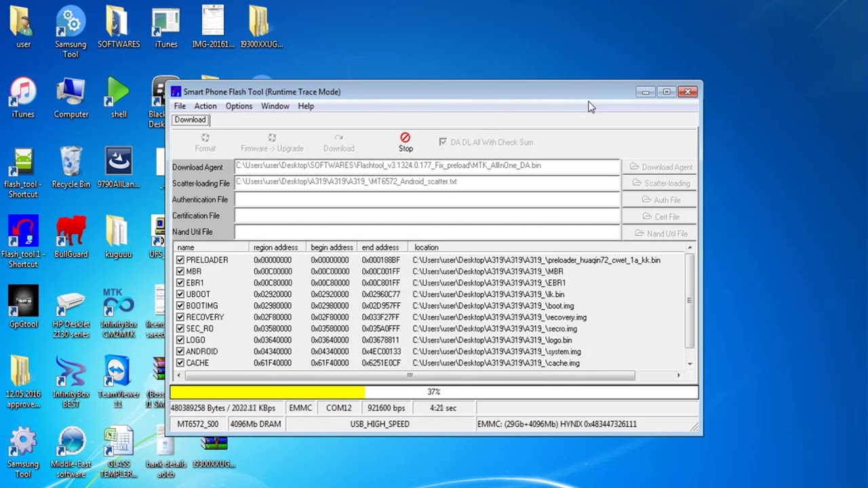Open the 9790AllLan desktop icon
The image size is (868, 488).
coord(118,163)
